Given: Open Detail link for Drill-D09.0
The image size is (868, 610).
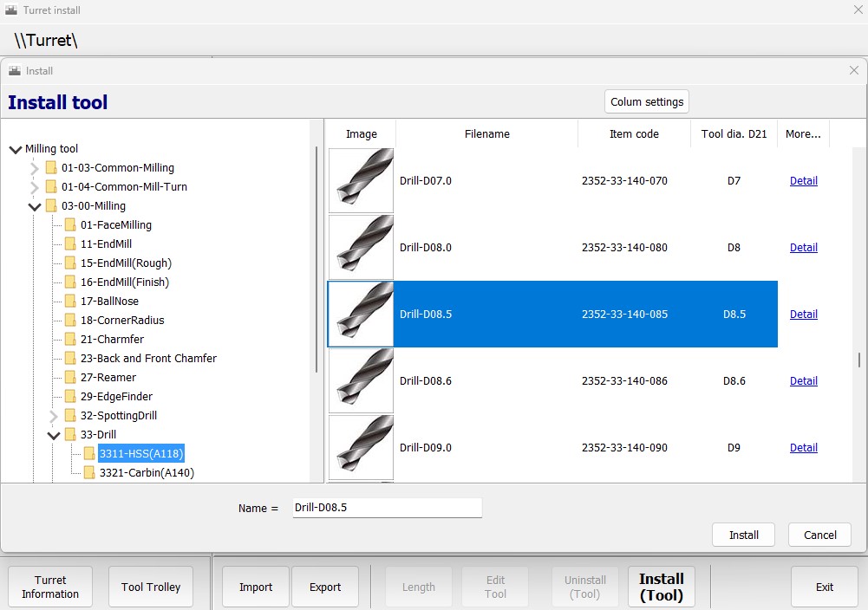Looking at the screenshot, I should [x=803, y=448].
